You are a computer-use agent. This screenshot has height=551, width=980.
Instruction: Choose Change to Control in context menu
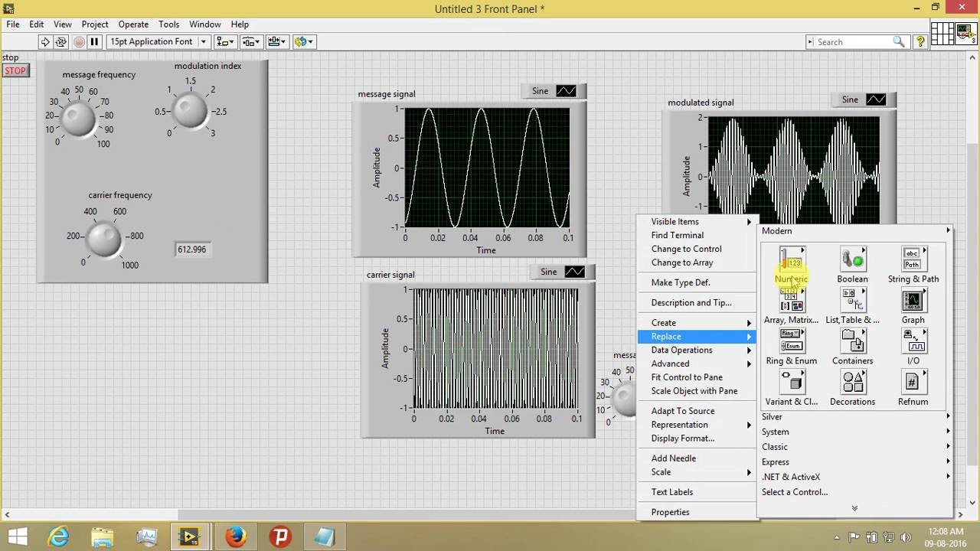(x=686, y=249)
